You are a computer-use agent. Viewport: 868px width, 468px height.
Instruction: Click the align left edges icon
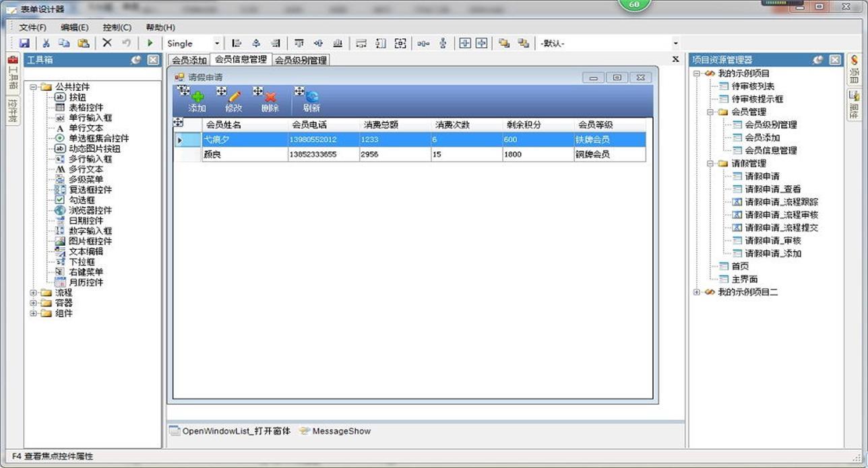237,43
